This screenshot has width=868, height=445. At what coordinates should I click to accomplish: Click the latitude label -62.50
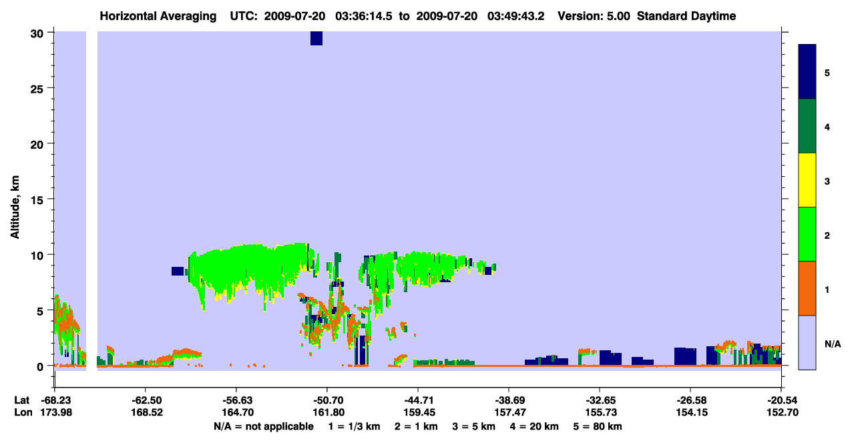click(145, 400)
